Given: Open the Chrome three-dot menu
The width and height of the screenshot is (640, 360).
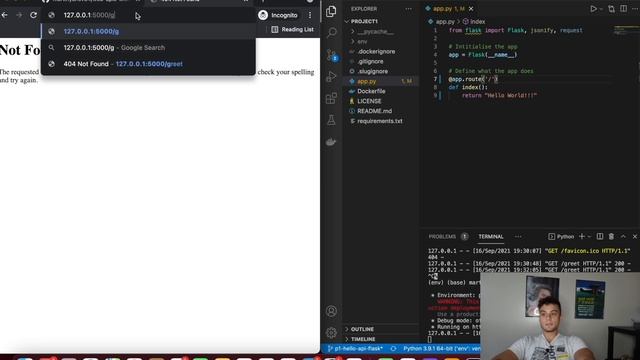Looking at the screenshot, I should [310, 15].
